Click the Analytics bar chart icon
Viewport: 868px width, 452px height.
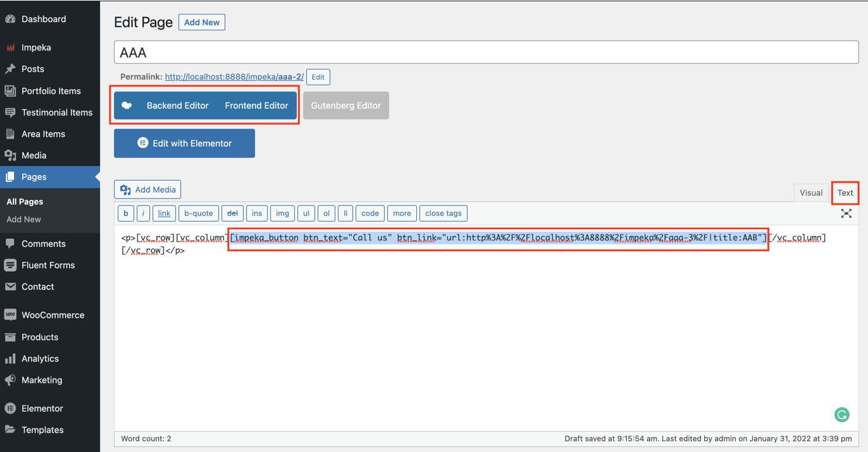pos(10,358)
